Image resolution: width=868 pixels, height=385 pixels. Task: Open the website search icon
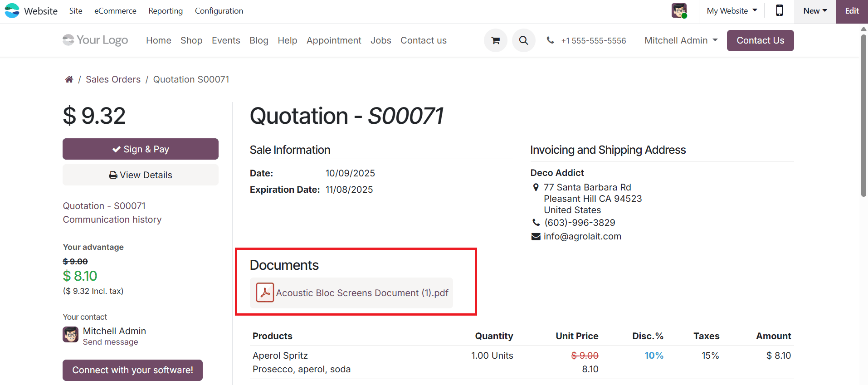(x=523, y=41)
